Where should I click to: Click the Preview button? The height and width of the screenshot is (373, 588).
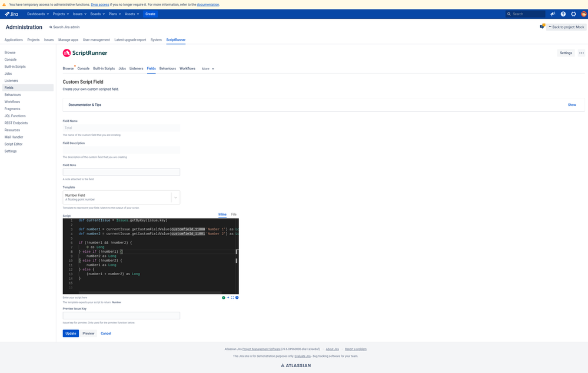[x=88, y=333]
